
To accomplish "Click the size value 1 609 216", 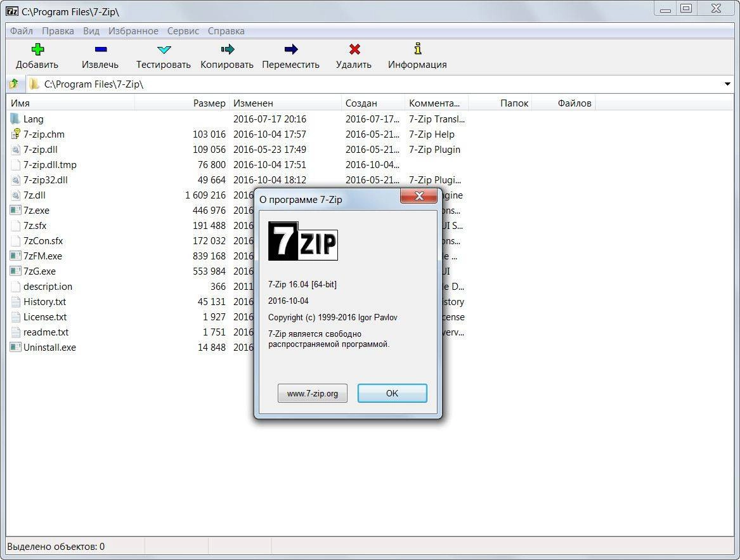I will pos(205,195).
